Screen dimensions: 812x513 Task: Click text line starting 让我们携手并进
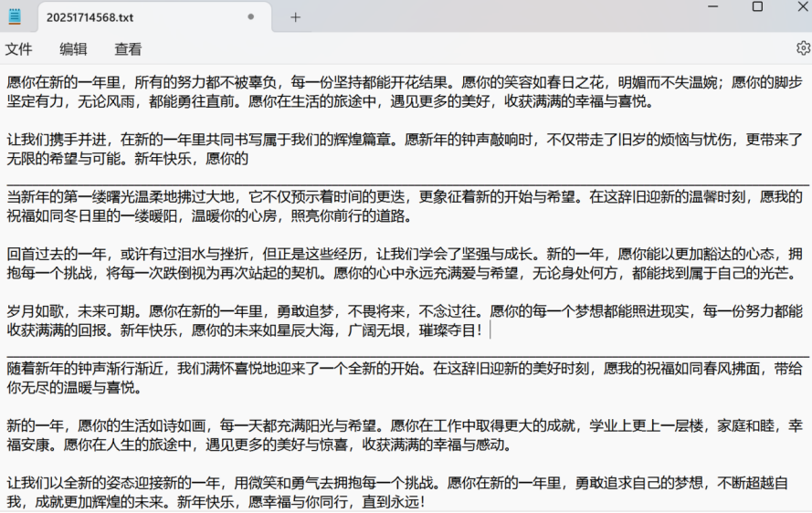[405, 140]
